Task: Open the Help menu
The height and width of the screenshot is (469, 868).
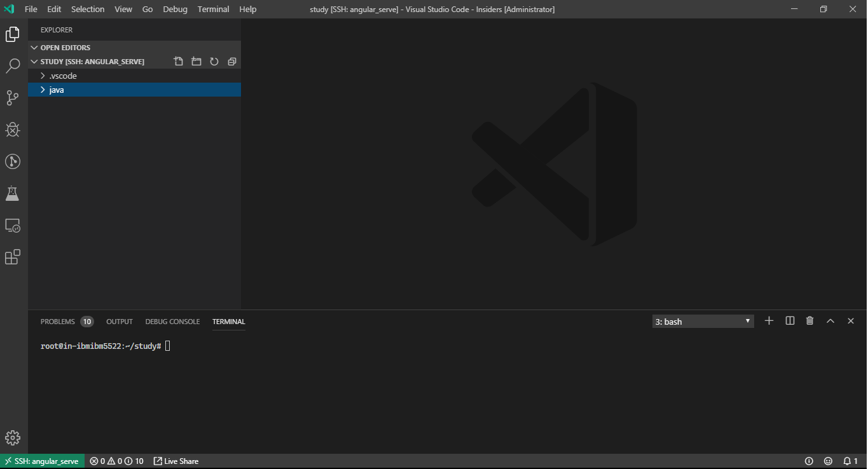Action: click(x=248, y=9)
